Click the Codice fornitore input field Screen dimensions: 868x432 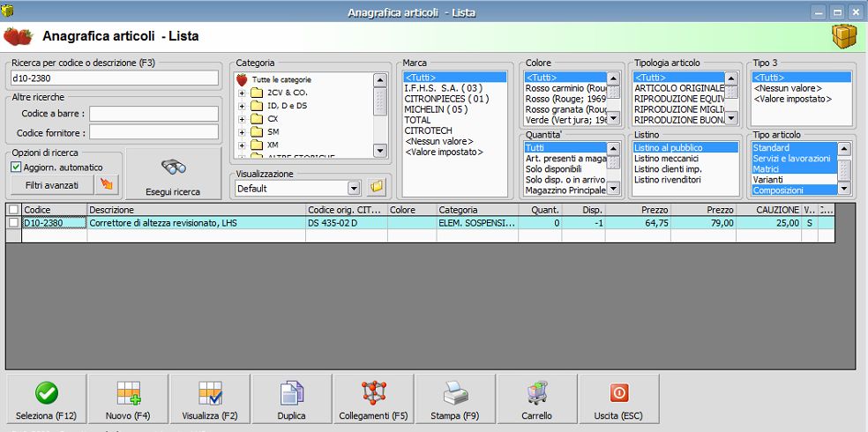tap(153, 131)
